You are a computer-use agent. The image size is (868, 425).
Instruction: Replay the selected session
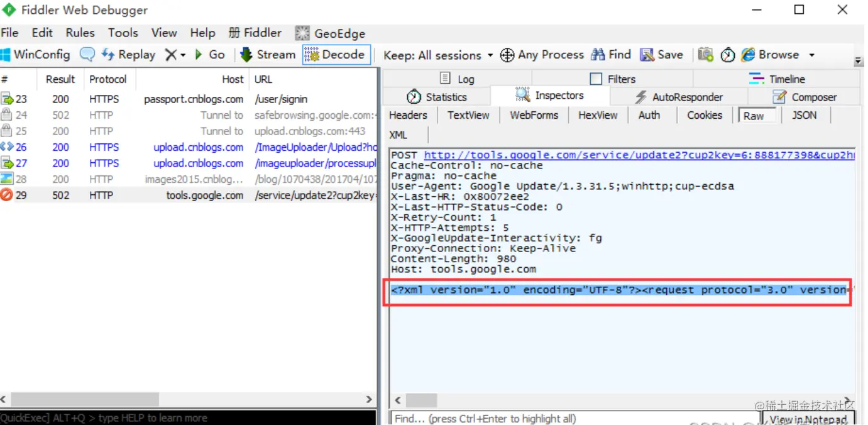point(128,55)
